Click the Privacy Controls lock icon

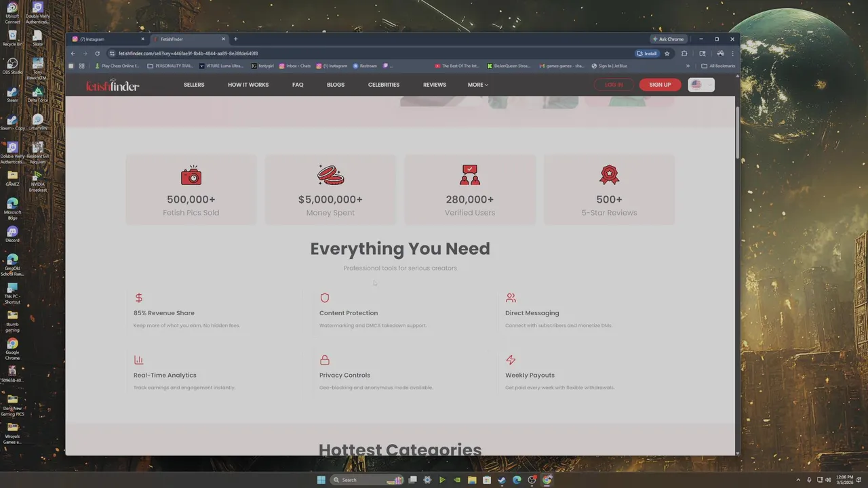point(324,360)
